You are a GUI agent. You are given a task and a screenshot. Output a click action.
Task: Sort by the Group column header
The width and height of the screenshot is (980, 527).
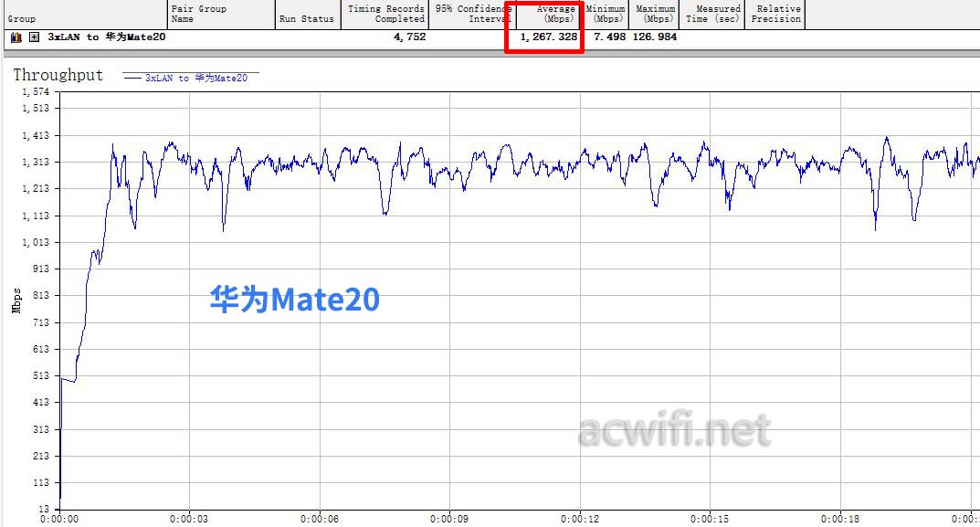[x=84, y=15]
